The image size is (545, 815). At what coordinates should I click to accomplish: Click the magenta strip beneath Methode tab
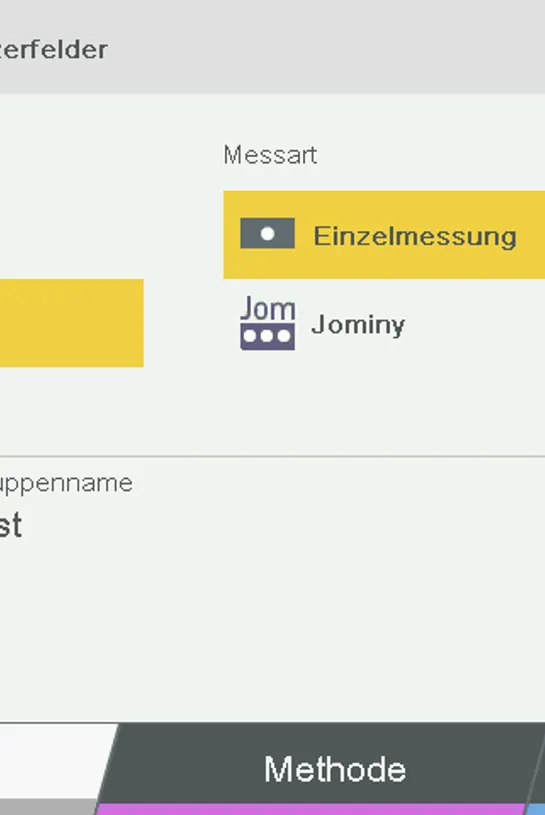tap(312, 809)
